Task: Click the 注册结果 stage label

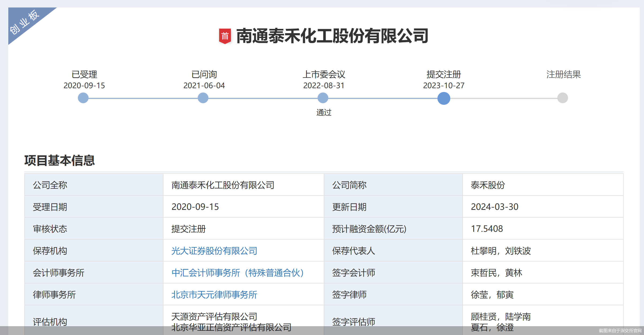Action: [563, 74]
